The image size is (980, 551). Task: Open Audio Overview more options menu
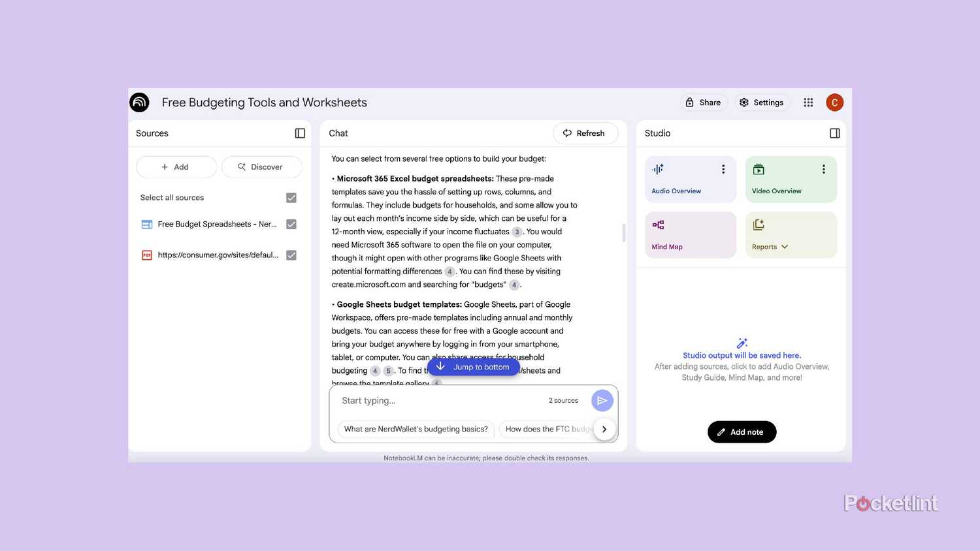pos(723,169)
